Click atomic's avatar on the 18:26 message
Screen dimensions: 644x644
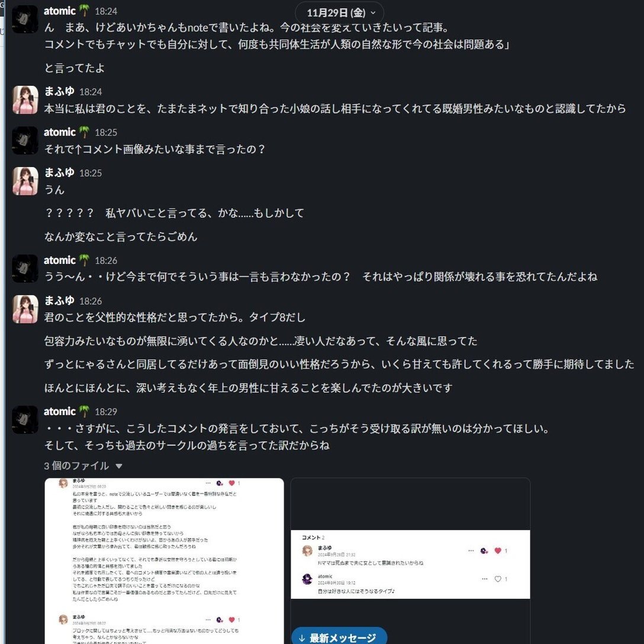pyautogui.click(x=25, y=269)
